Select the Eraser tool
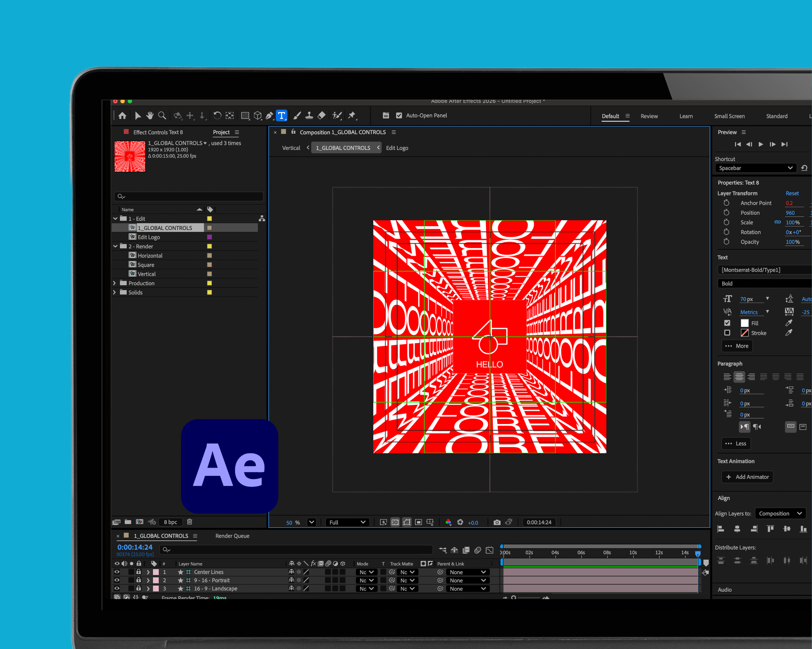This screenshot has width=812, height=649. click(322, 116)
